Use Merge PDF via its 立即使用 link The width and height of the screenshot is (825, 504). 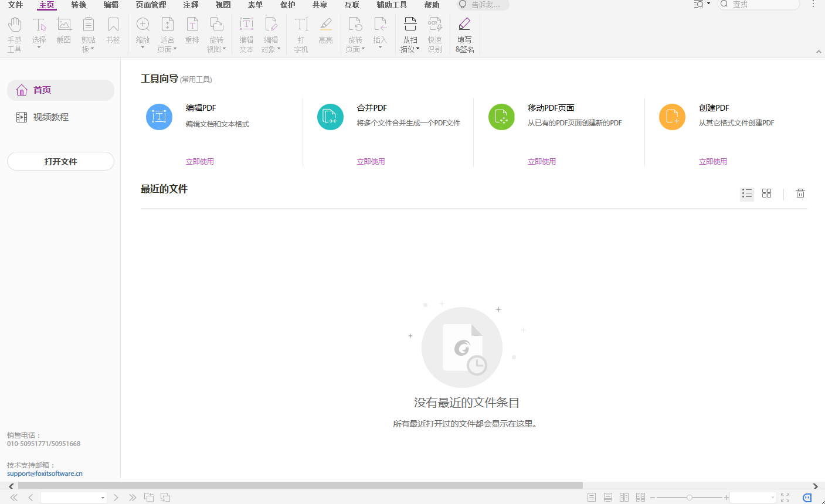coord(371,161)
